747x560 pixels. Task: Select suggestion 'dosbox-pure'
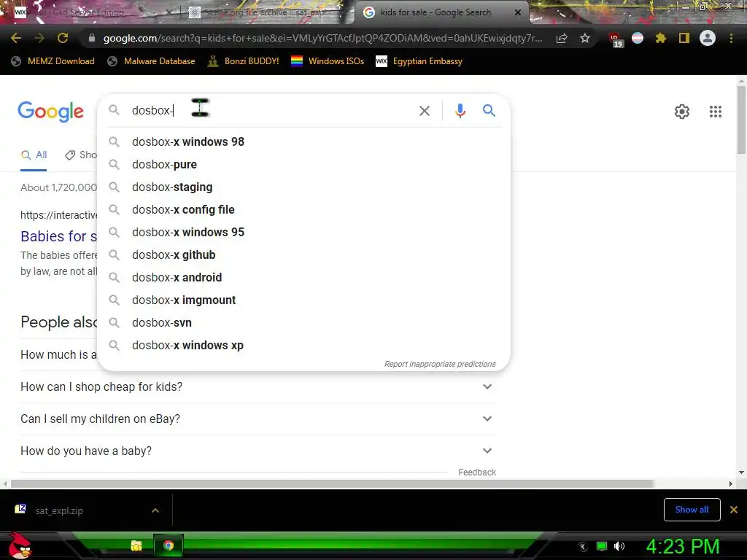[x=303, y=164]
